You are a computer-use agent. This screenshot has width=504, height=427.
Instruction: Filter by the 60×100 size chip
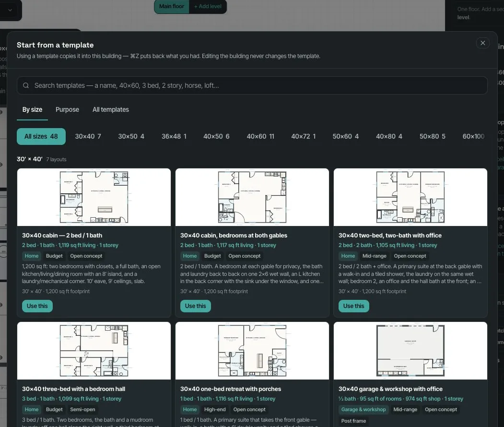[473, 136]
